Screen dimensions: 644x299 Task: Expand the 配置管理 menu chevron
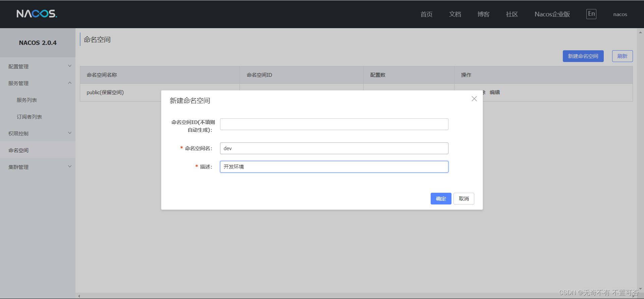click(x=70, y=66)
